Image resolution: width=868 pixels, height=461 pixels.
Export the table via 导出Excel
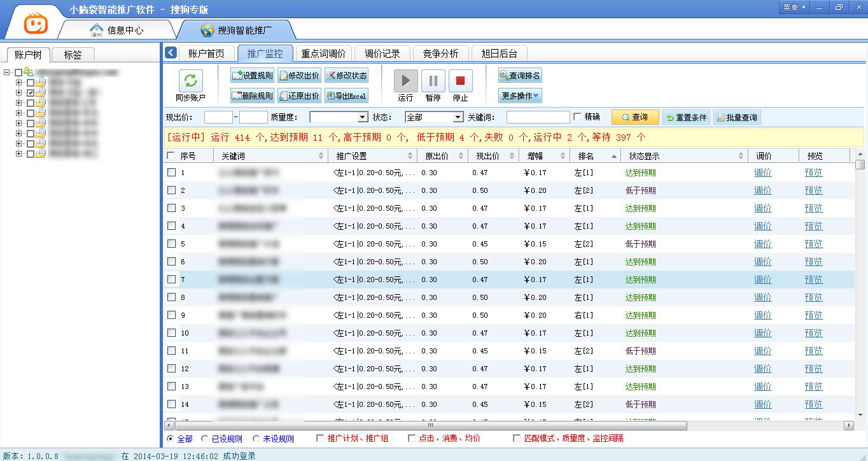click(x=346, y=96)
